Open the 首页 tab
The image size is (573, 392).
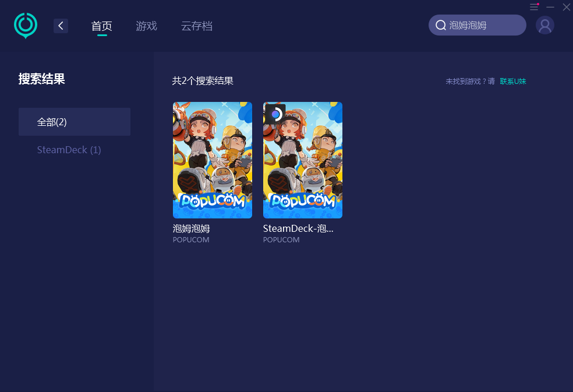click(x=101, y=26)
